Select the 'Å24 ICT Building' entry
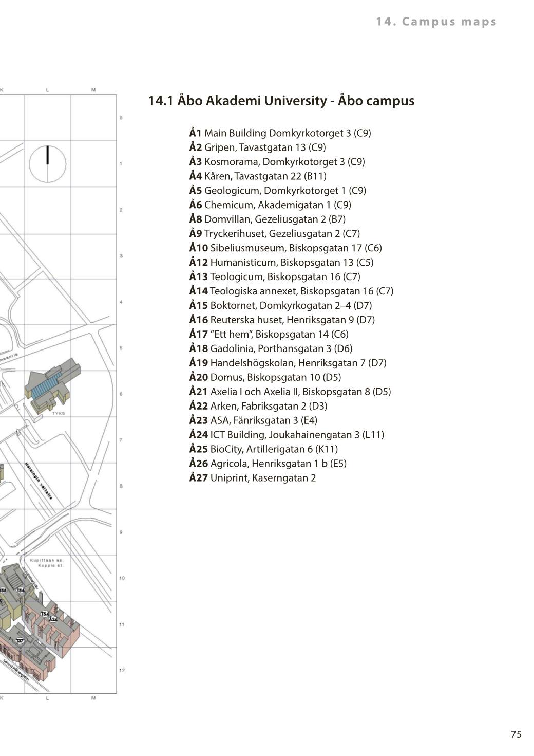 point(287,435)
